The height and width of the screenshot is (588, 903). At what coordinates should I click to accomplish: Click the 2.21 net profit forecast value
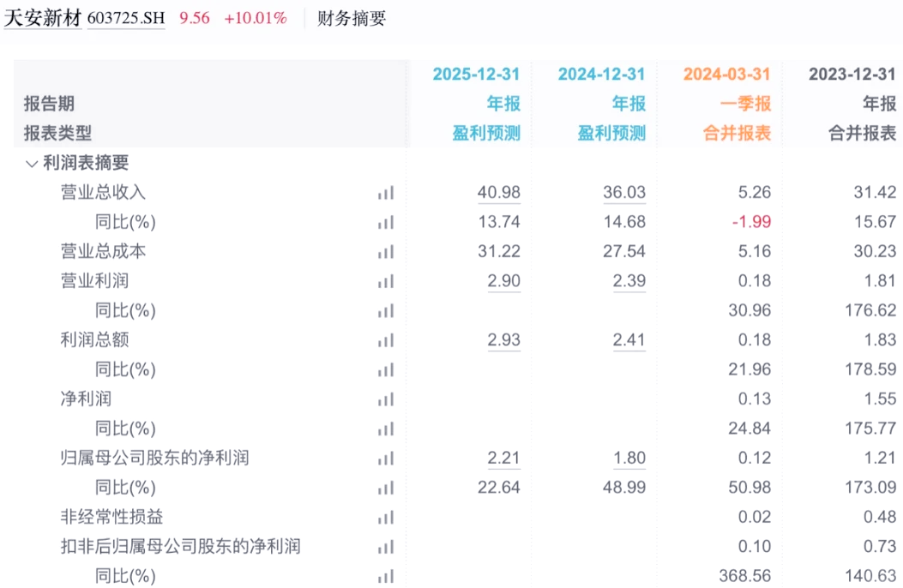point(503,459)
